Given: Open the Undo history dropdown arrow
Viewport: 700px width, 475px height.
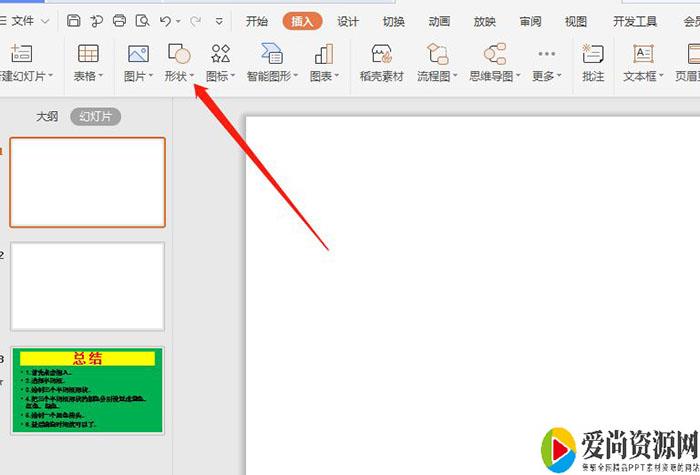Looking at the screenshot, I should point(178,21).
